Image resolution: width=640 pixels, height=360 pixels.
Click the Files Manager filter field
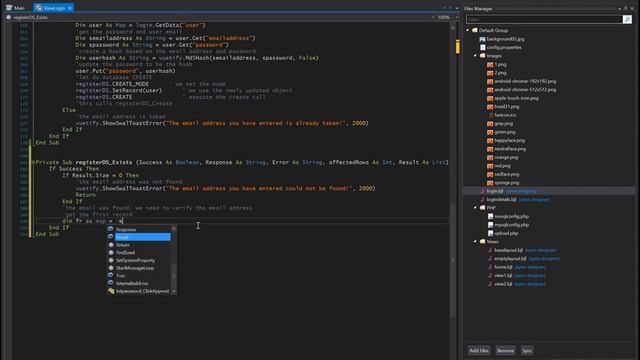pyautogui.click(x=544, y=19)
